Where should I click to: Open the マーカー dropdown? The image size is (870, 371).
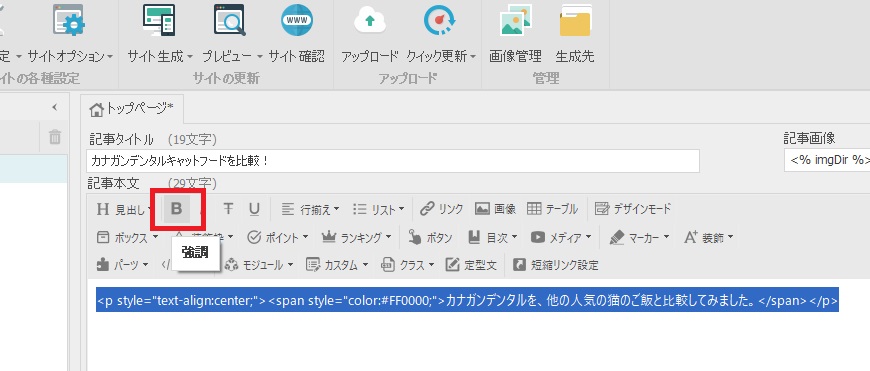click(639, 237)
